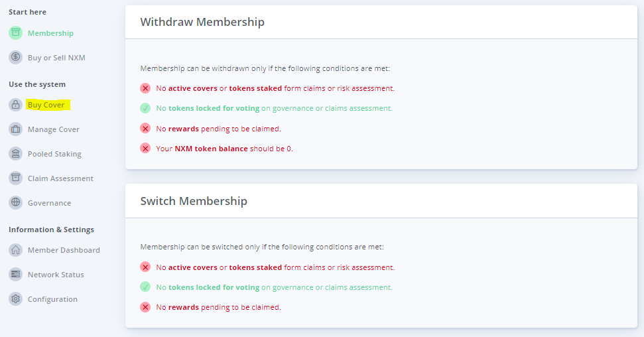The height and width of the screenshot is (337, 644).
Task: Click green check in Withdraw Membership conditions
Action: (x=145, y=108)
